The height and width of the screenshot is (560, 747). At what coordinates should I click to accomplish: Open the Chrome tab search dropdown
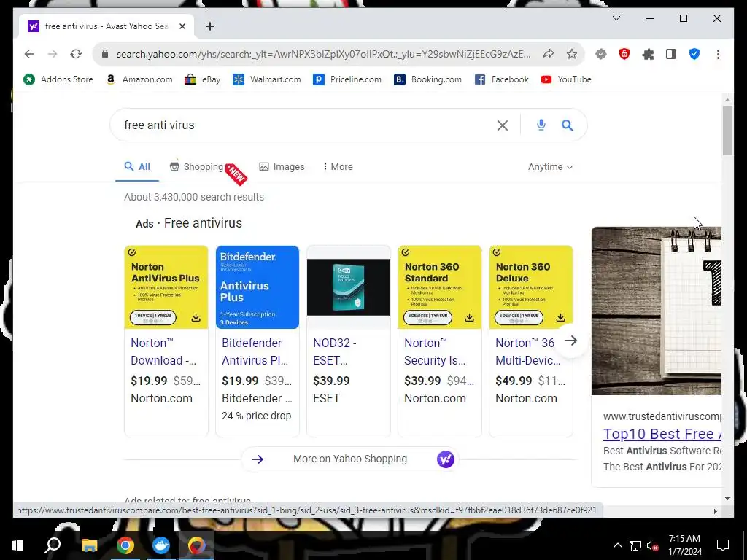click(616, 18)
